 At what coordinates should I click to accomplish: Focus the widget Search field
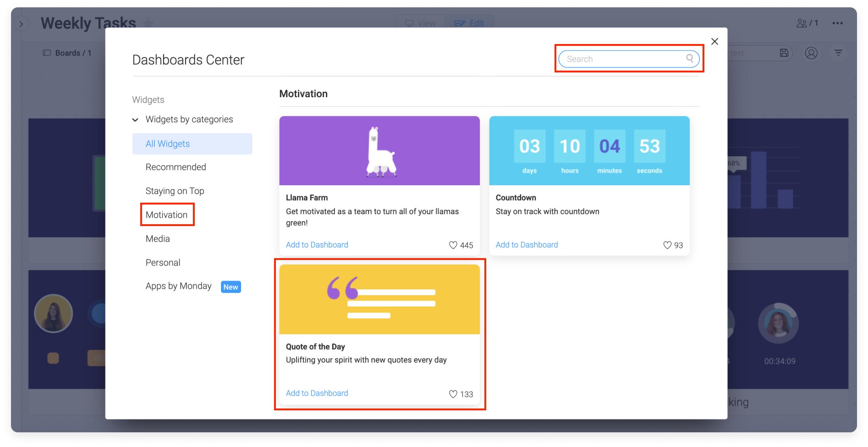(x=629, y=59)
